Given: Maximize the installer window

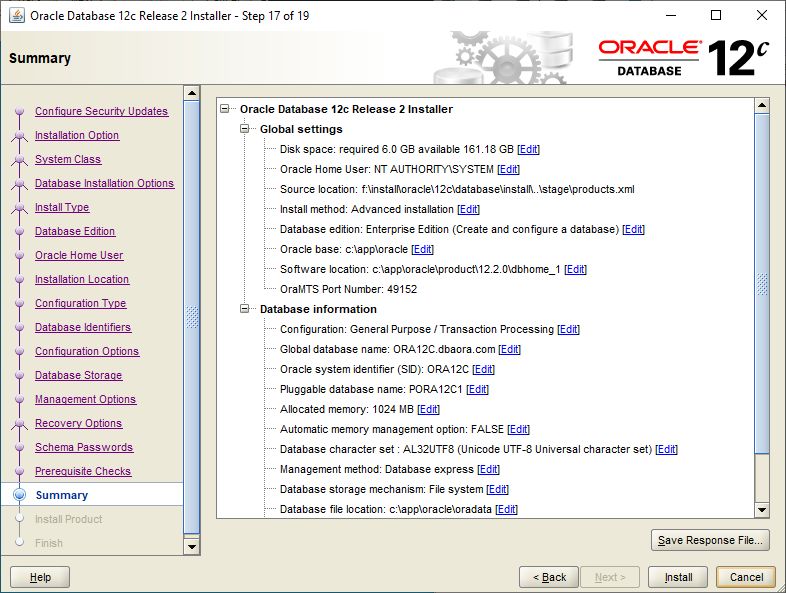Looking at the screenshot, I should pos(716,16).
